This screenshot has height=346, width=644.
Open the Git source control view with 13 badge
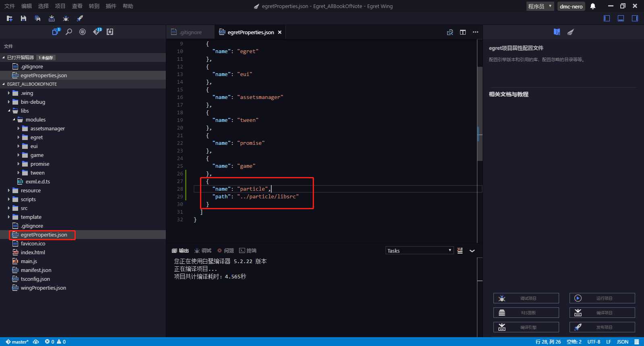[x=97, y=32]
